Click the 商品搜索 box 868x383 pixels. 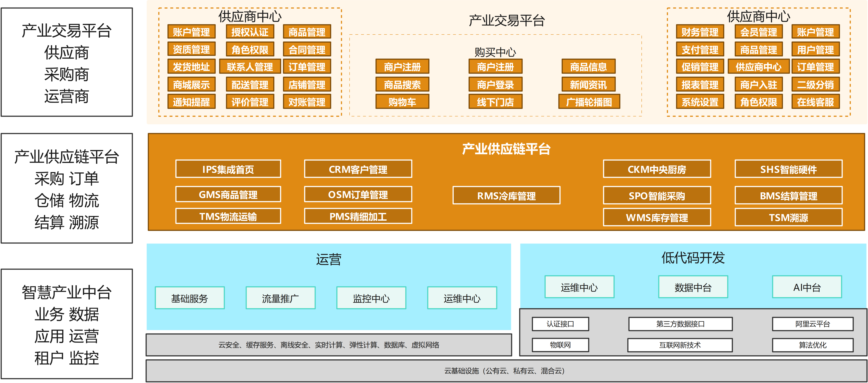coord(402,84)
